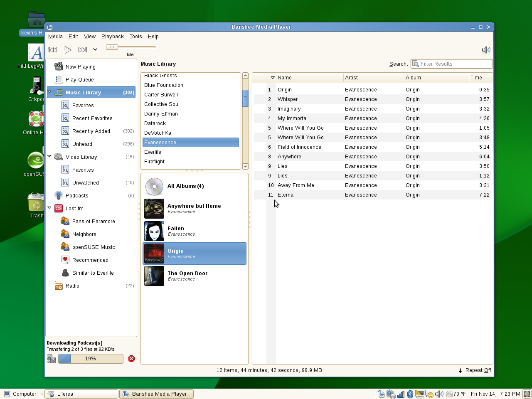This screenshot has width=532, height=399.
Task: Click the Bluetooth tray icon
Action: click(410, 394)
